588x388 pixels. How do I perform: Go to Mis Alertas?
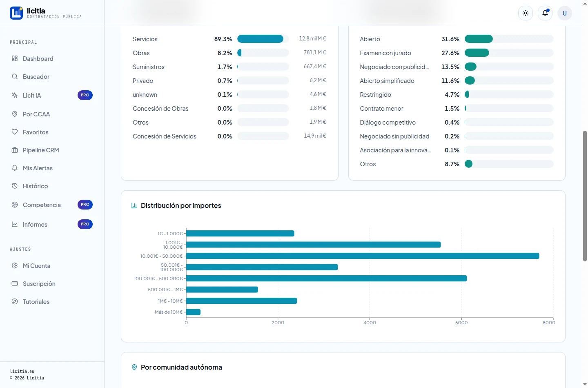point(52,168)
